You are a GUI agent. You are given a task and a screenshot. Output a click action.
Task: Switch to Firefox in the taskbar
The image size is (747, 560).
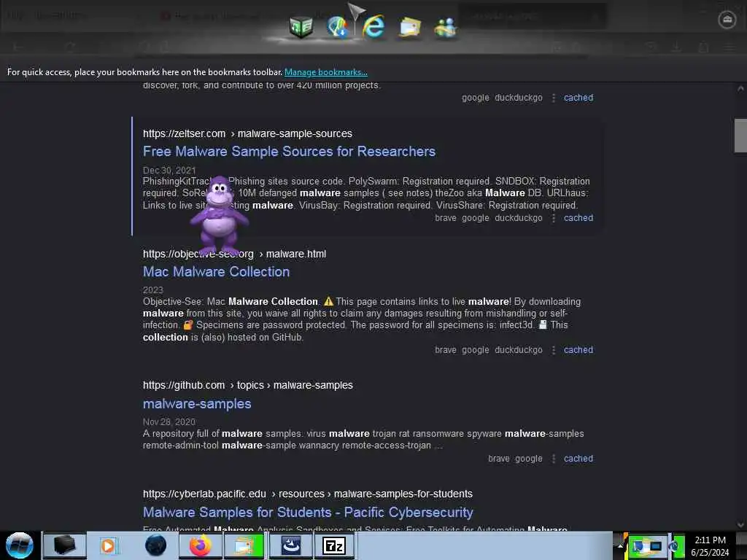pyautogui.click(x=200, y=545)
